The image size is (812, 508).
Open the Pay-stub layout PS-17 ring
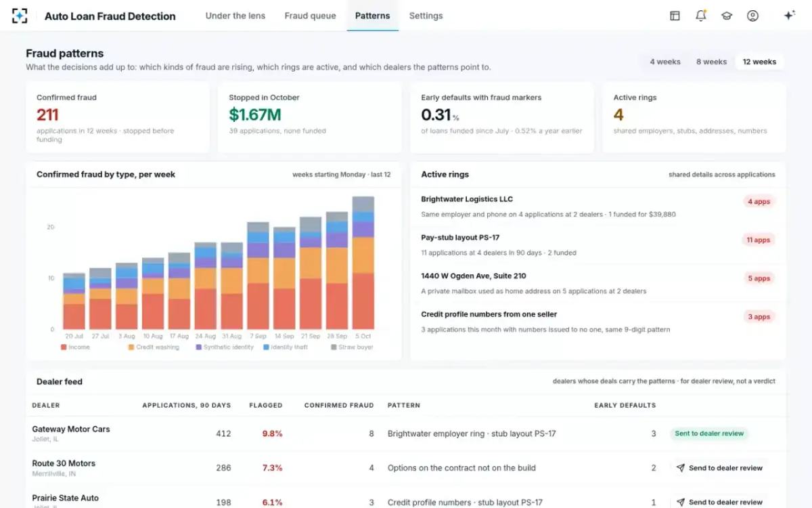pos(597,245)
